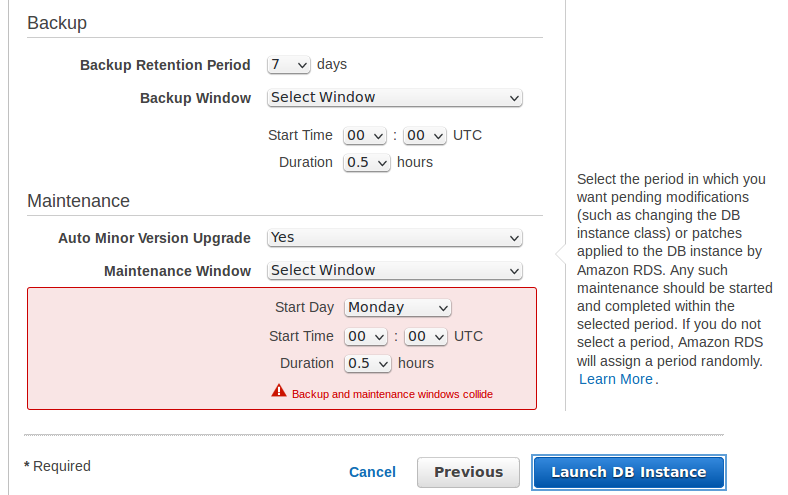Open backup Start Time hour dropdown

[x=365, y=136]
